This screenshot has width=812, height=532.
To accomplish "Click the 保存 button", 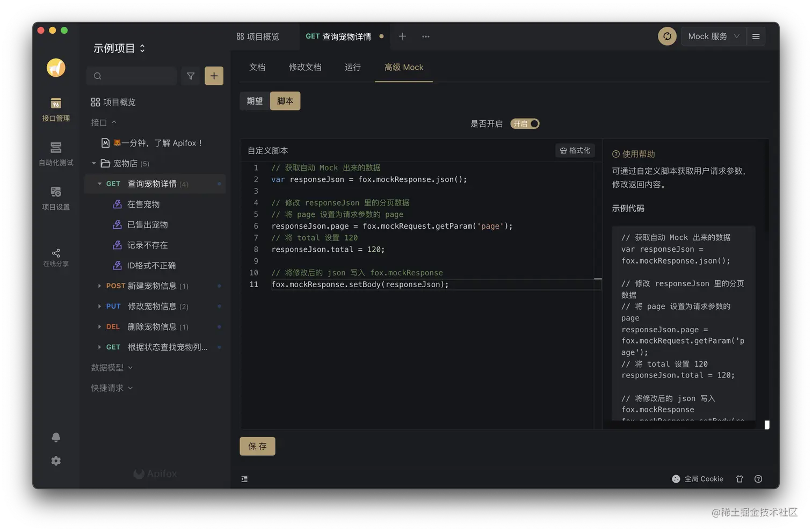I will [257, 446].
